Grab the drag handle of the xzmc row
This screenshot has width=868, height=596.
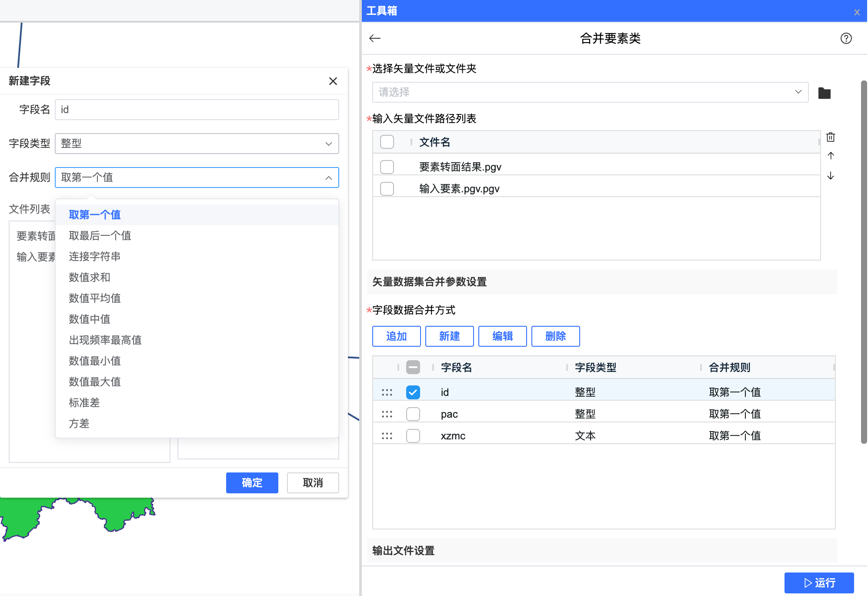(387, 436)
